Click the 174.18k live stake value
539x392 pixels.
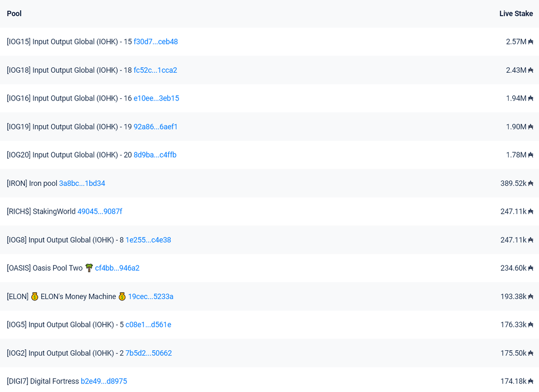coord(517,381)
